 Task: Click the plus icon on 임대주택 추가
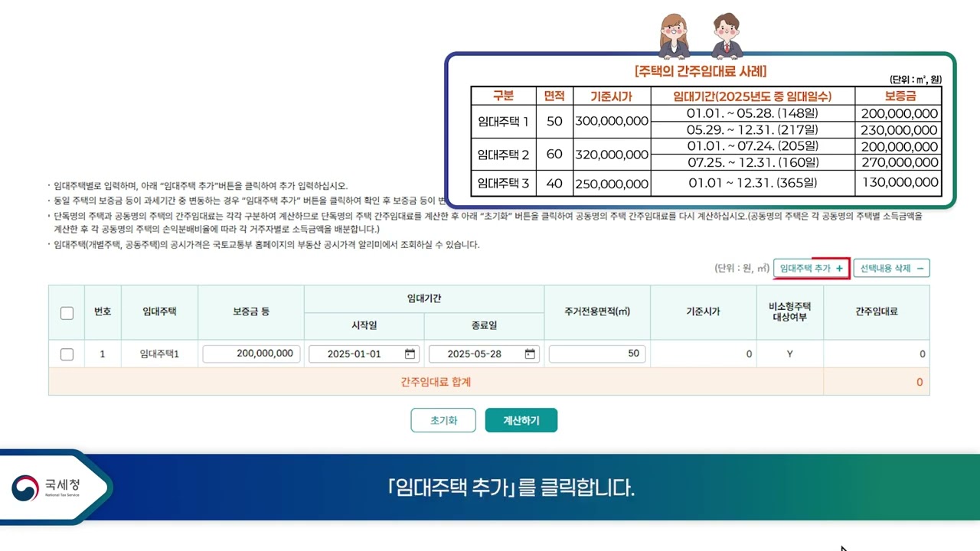click(839, 269)
